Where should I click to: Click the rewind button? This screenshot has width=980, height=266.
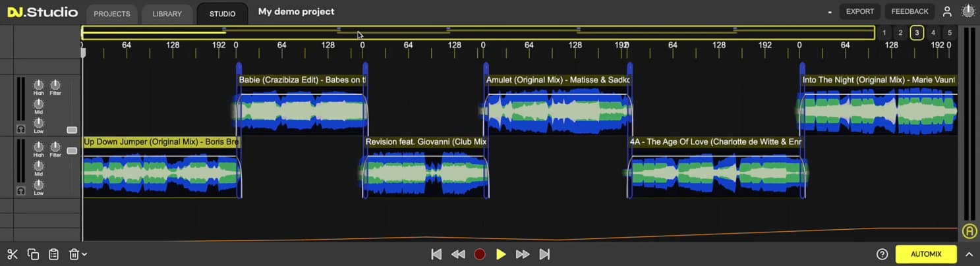point(458,254)
